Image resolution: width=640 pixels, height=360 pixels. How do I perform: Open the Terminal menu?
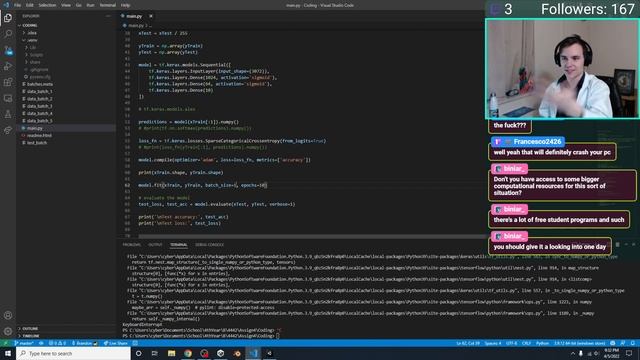(107, 5)
